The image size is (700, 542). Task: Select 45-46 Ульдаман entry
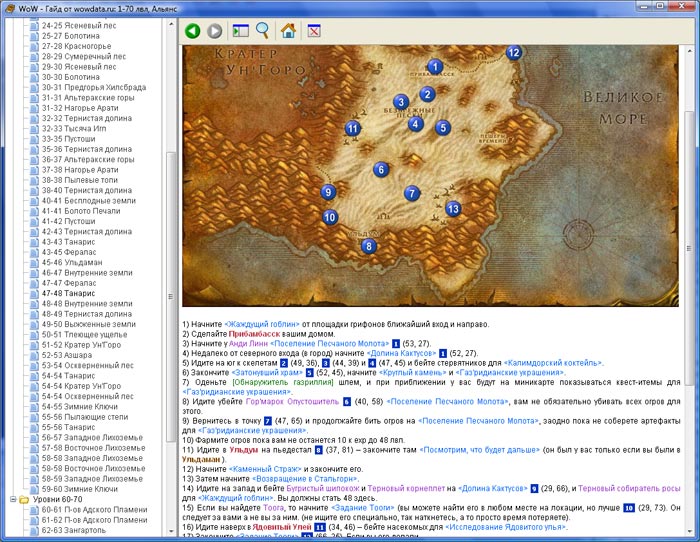tap(72, 263)
